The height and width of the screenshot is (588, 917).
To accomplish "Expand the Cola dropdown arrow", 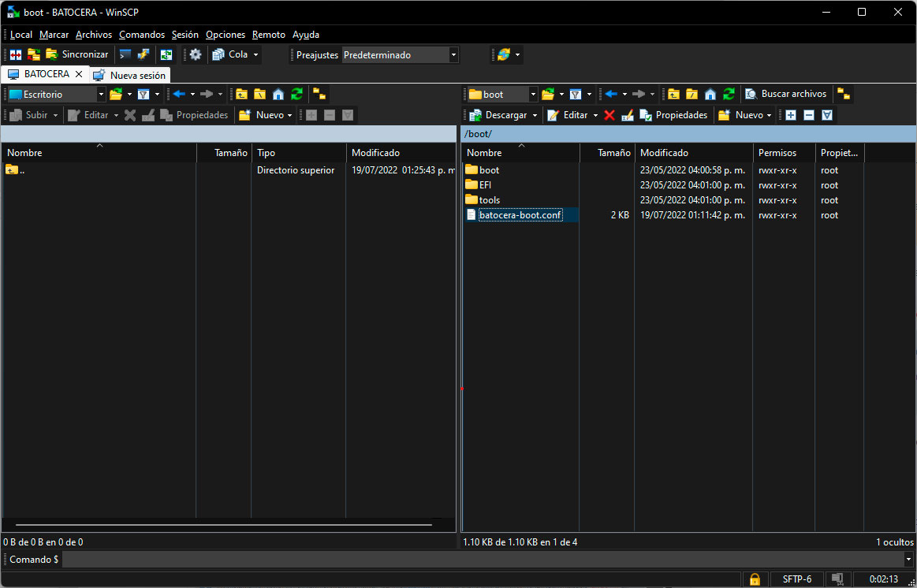I will pyautogui.click(x=255, y=55).
